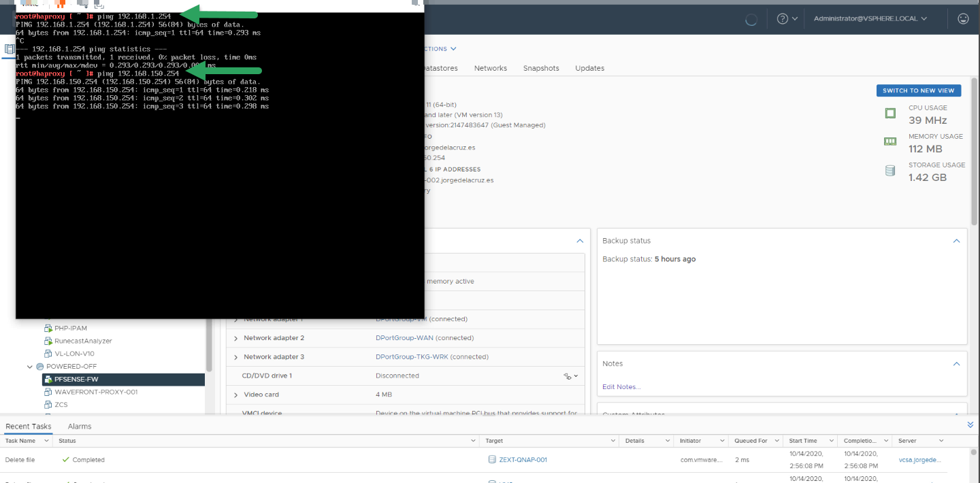Click the Edit Notes link
The width and height of the screenshot is (980, 483).
[621, 387]
